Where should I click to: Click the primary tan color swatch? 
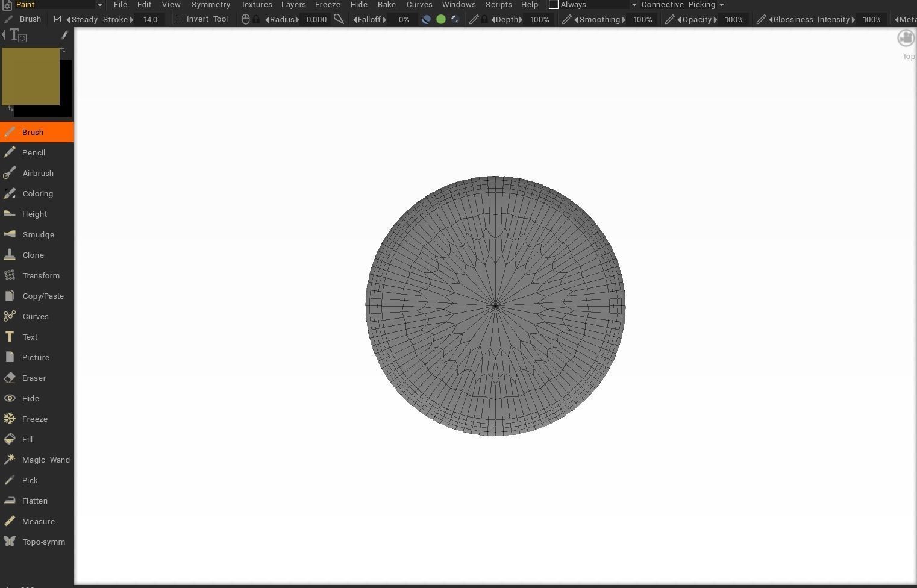coord(31,77)
